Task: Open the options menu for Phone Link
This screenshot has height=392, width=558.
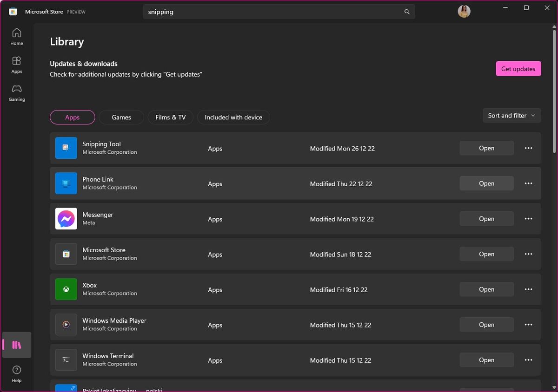Action: [528, 183]
